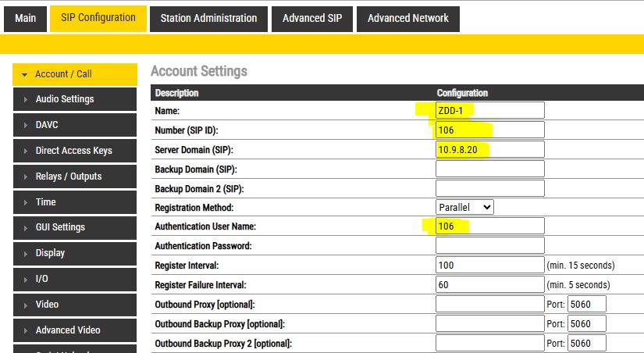The image size is (644, 353).
Task: Go to the Advanced SIP tab
Action: 311,18
